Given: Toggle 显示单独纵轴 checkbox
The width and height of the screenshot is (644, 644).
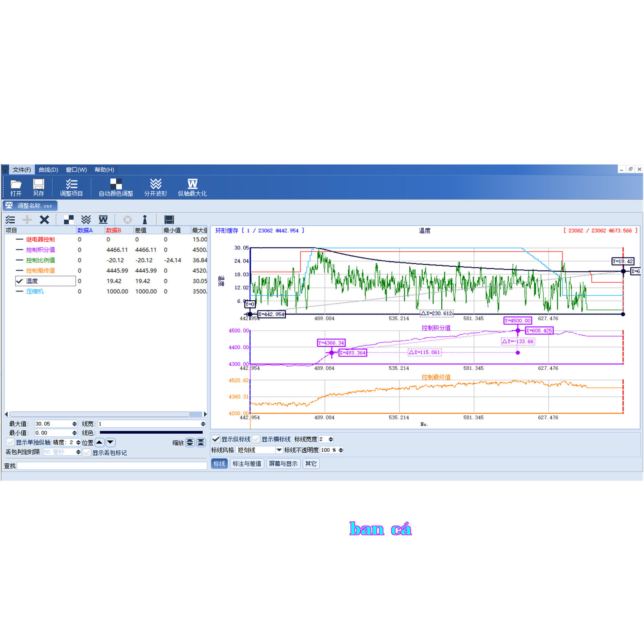Looking at the screenshot, I should pos(10,442).
